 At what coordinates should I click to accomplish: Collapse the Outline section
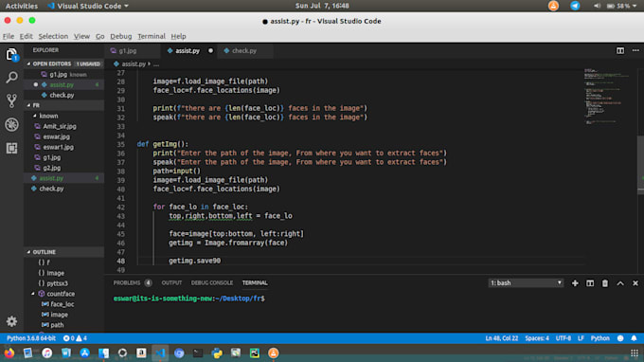coord(28,252)
